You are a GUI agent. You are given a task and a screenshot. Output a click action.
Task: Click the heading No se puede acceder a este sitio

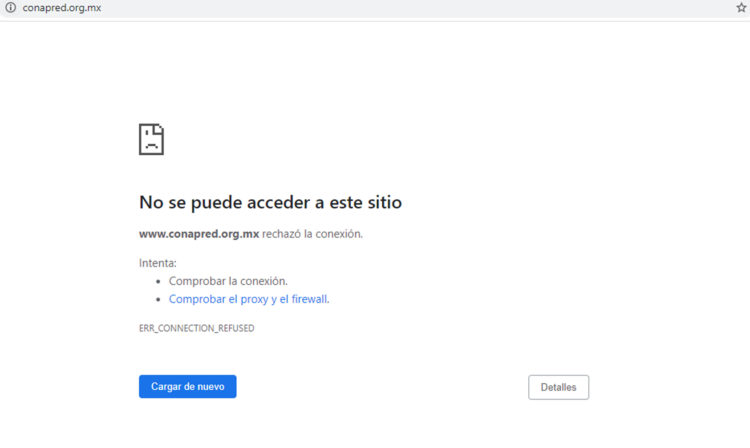[270, 203]
